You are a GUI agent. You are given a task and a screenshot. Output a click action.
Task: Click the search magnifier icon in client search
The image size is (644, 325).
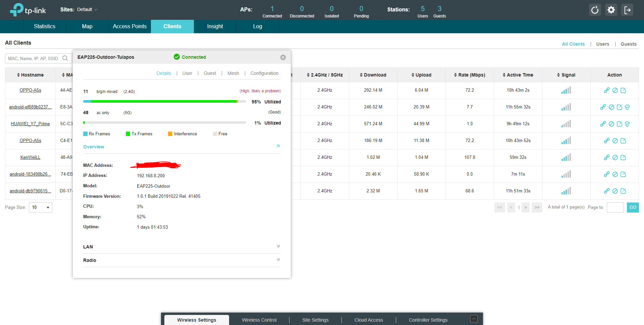pos(65,58)
